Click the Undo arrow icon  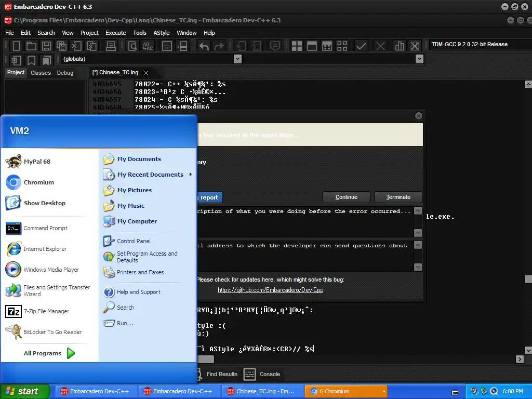(204, 46)
